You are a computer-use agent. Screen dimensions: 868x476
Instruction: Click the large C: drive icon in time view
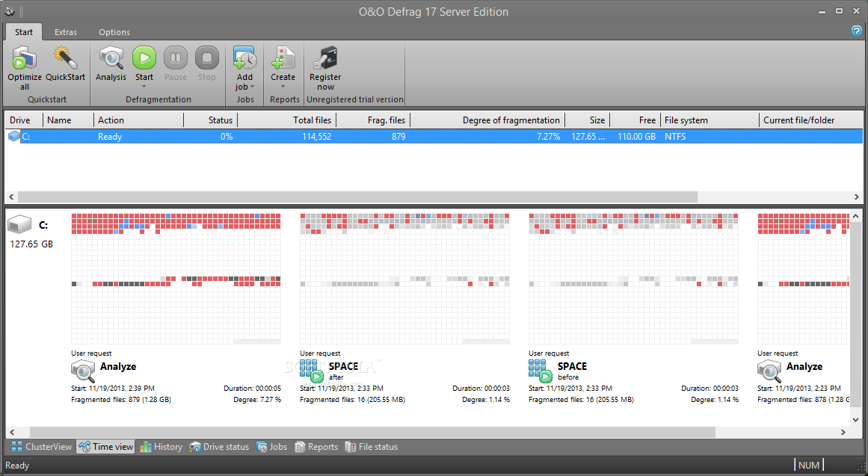pos(19,225)
